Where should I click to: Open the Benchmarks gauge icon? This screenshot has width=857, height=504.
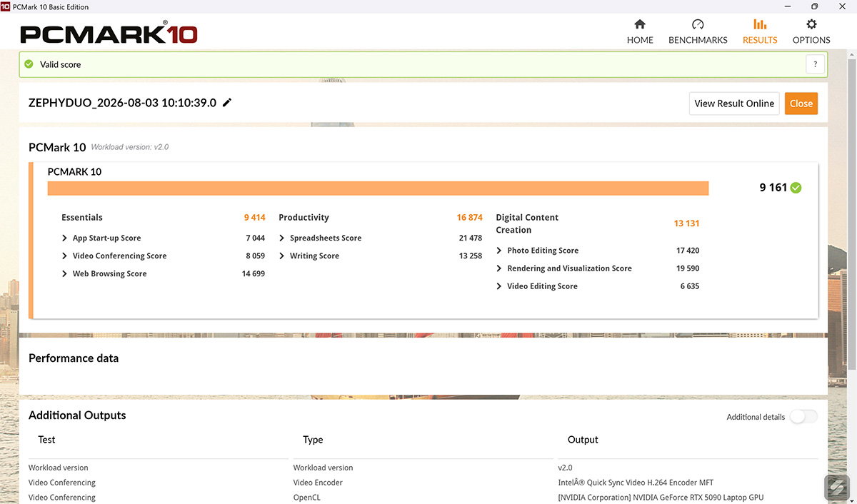698,24
